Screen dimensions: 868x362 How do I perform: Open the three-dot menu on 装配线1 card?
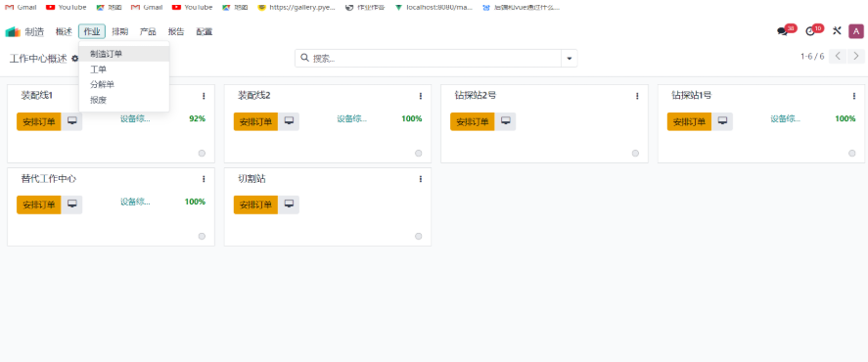[x=204, y=96]
